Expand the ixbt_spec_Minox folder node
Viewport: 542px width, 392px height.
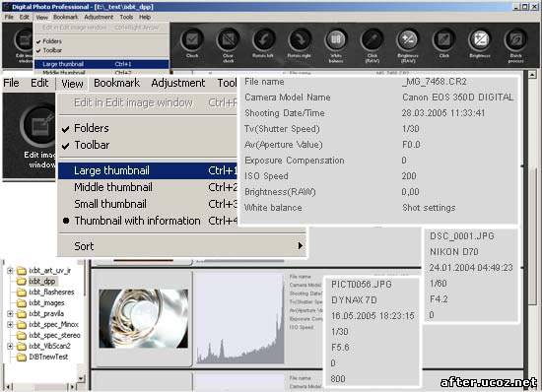[x=10, y=325]
